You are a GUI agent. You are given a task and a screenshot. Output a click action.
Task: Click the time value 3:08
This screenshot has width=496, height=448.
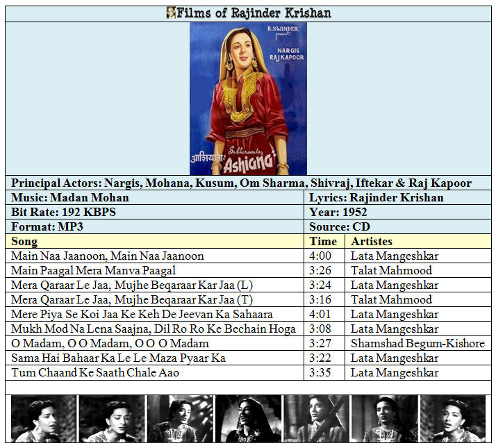click(x=320, y=329)
